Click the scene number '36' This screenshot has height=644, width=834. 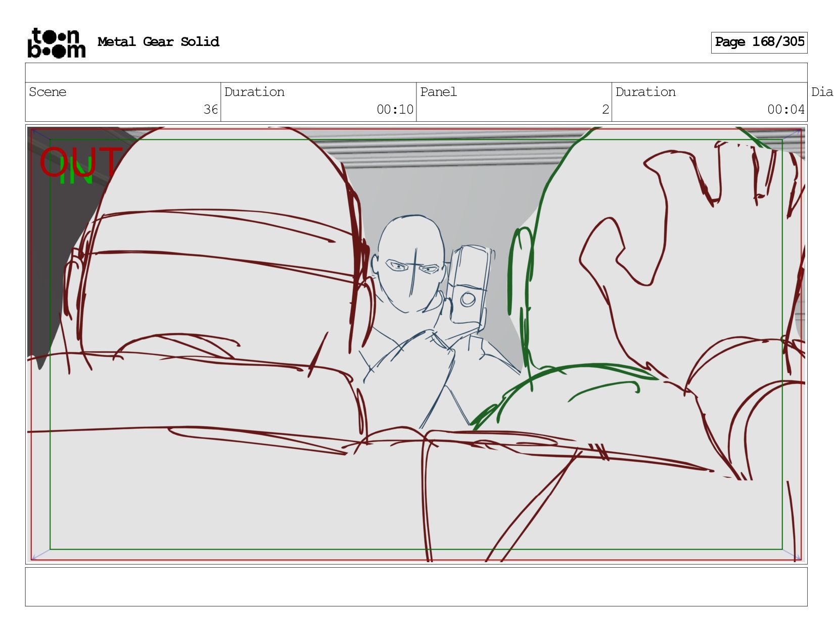211,109
